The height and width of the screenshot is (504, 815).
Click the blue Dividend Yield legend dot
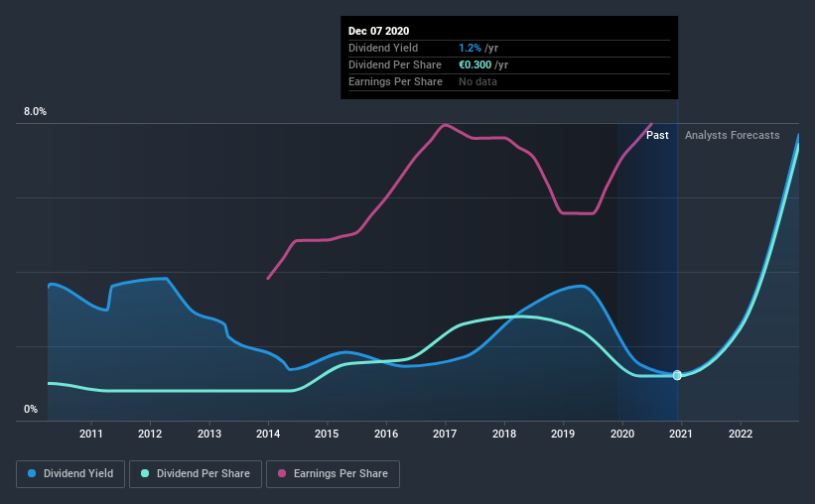(x=32, y=473)
